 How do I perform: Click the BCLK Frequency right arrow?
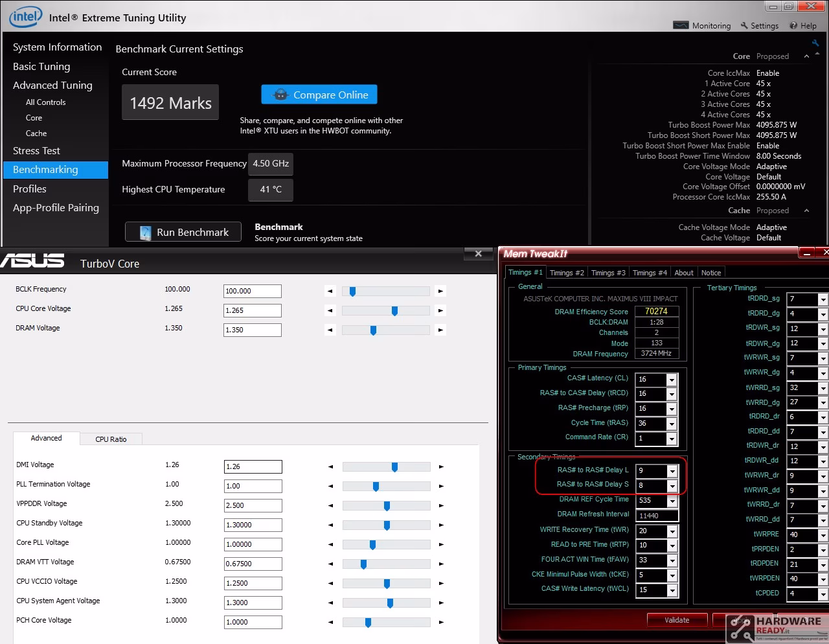tap(440, 292)
